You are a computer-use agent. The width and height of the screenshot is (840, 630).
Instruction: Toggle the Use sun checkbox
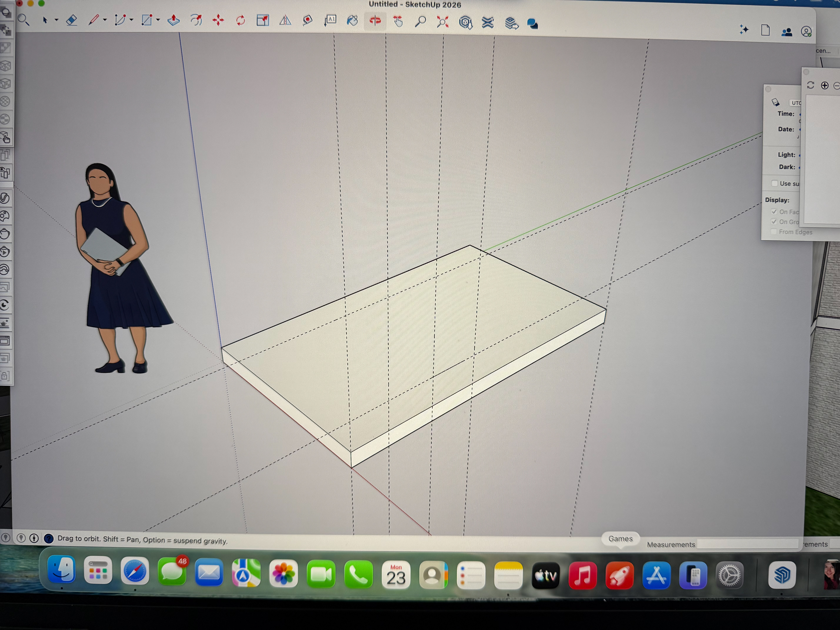tap(774, 183)
